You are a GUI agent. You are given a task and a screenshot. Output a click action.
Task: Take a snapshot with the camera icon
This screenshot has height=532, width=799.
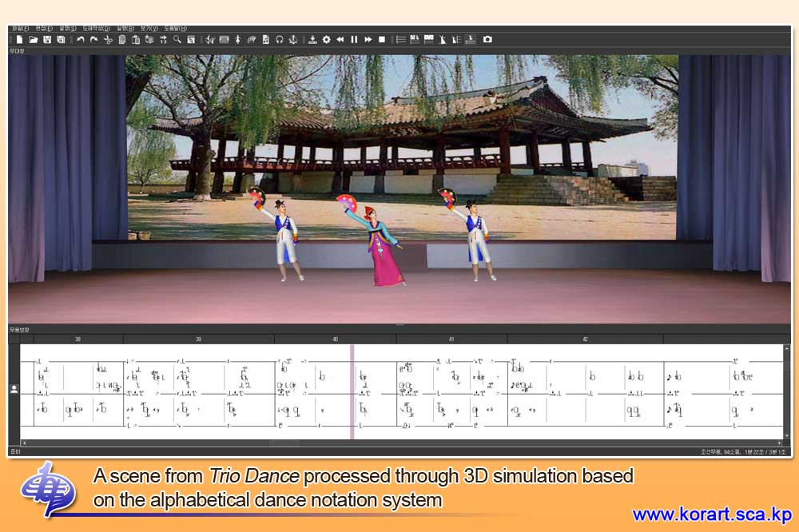click(487, 39)
